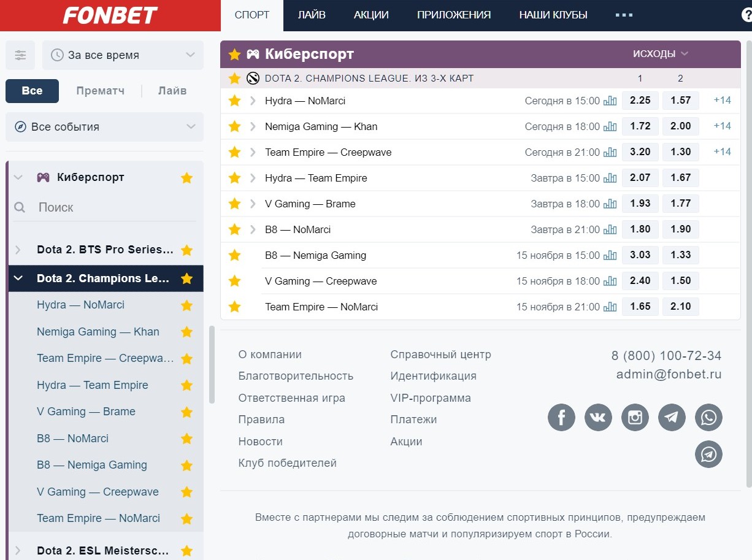Open statistics chart icon for Hydra — NoMarci
752x560 pixels.
610,101
